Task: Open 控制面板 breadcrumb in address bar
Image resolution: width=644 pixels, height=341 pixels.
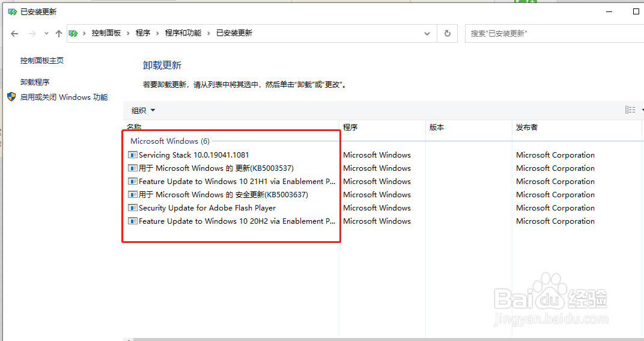Action: pos(106,33)
